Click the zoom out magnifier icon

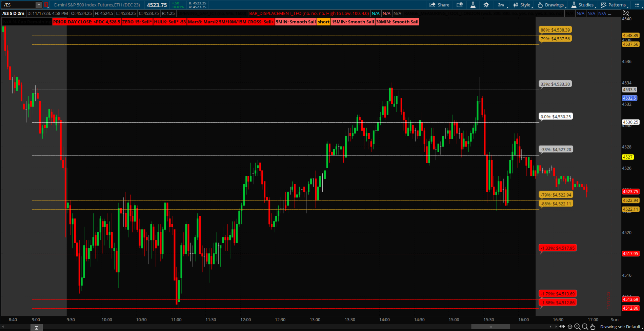point(585,327)
